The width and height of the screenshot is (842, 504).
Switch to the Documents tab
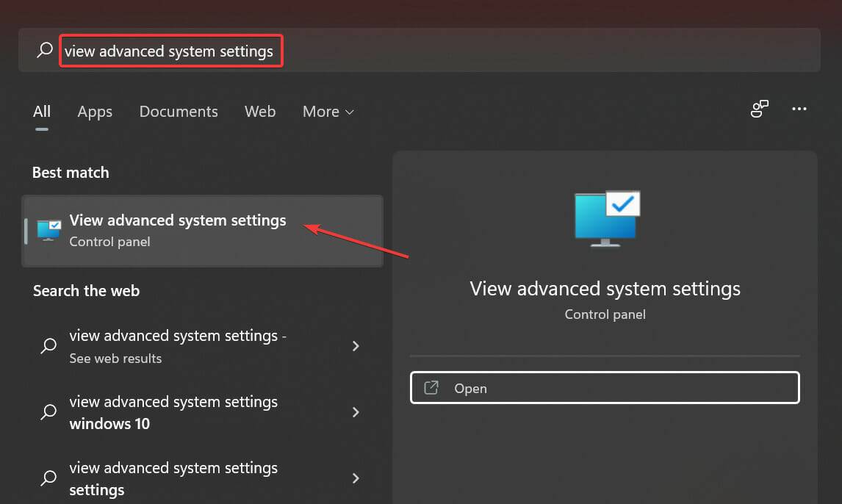click(x=178, y=112)
